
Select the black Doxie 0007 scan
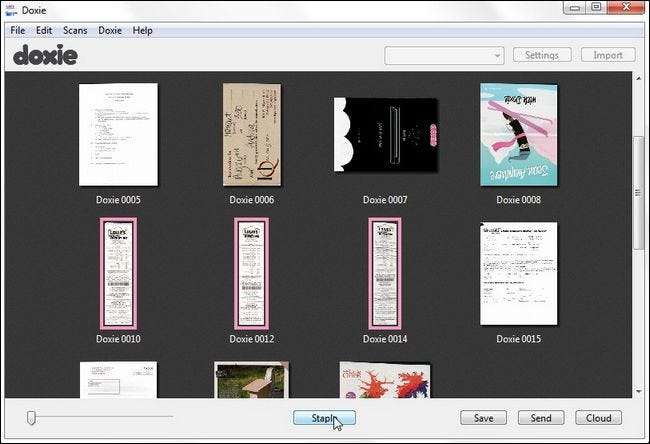point(385,135)
